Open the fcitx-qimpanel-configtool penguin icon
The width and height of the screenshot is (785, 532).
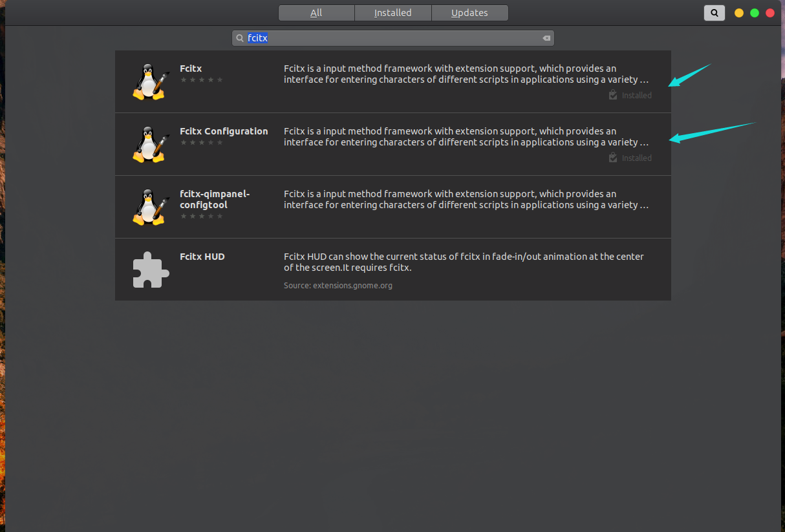[x=151, y=207]
